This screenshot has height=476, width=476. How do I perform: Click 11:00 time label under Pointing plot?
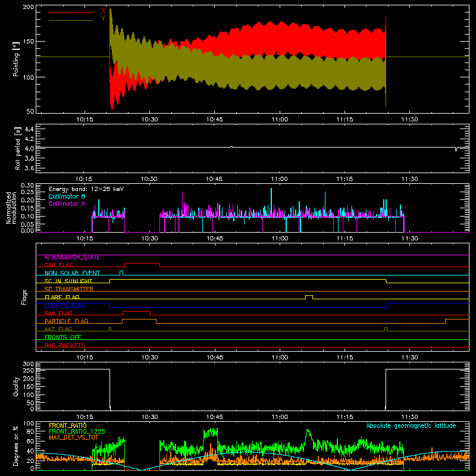[280, 120]
